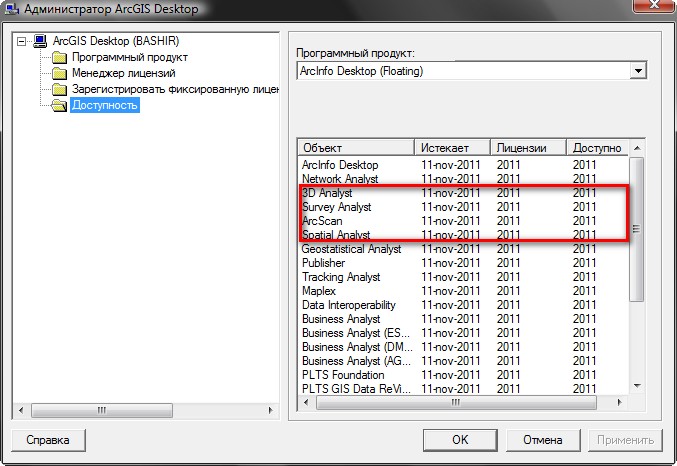Click the tree panel horizontal scrollbar thumb

pyautogui.click(x=102, y=410)
